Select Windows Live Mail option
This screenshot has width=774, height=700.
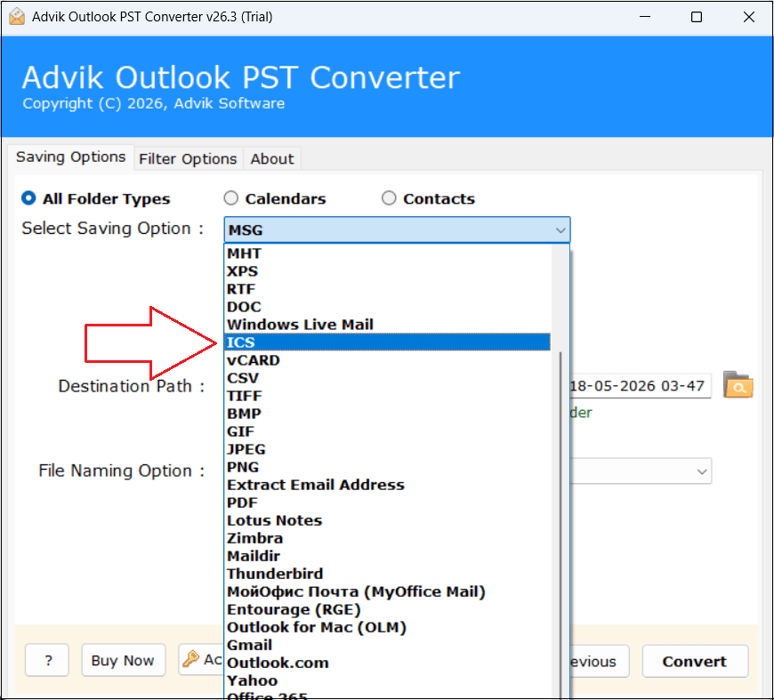(388, 325)
